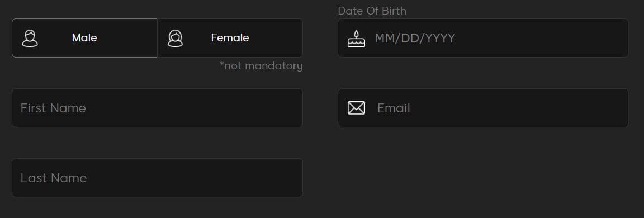
Task: Select the Female gender option
Action: (x=230, y=38)
